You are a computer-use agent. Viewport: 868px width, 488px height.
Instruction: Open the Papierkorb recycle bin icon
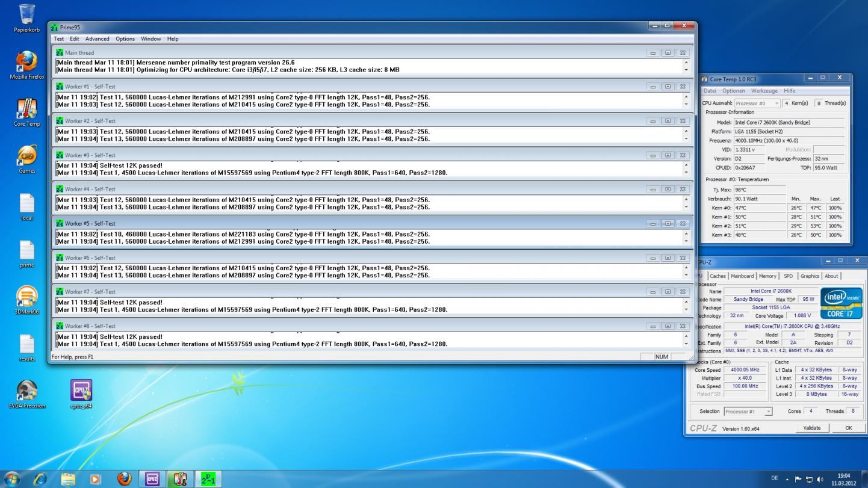tap(27, 19)
